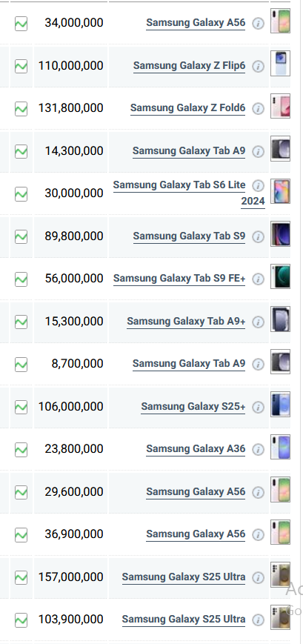Open Samsung Galaxy Tab S6 Lite 2024 link
303x644 pixels.
189,193
